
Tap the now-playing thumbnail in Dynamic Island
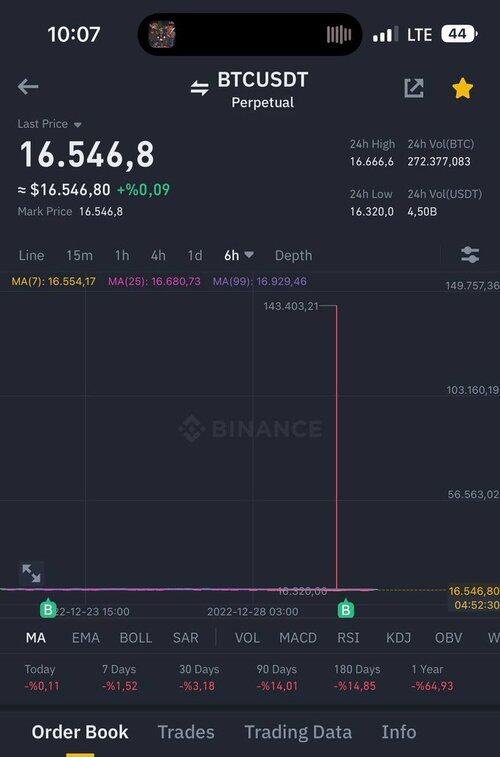162,35
